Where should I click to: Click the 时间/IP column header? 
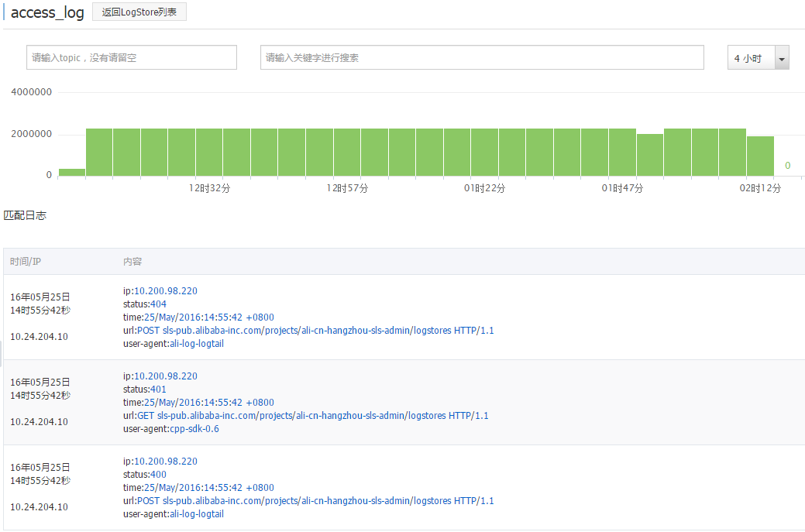pyautogui.click(x=26, y=262)
